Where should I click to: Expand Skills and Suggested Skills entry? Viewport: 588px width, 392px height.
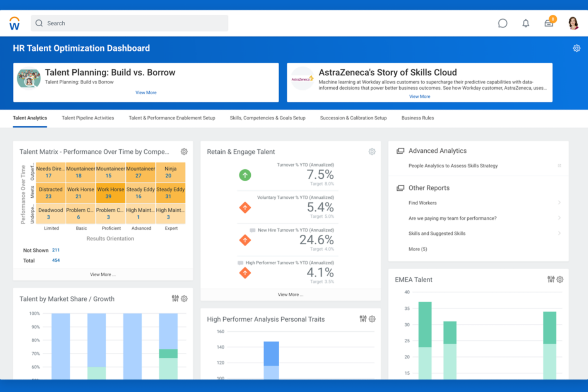(559, 233)
